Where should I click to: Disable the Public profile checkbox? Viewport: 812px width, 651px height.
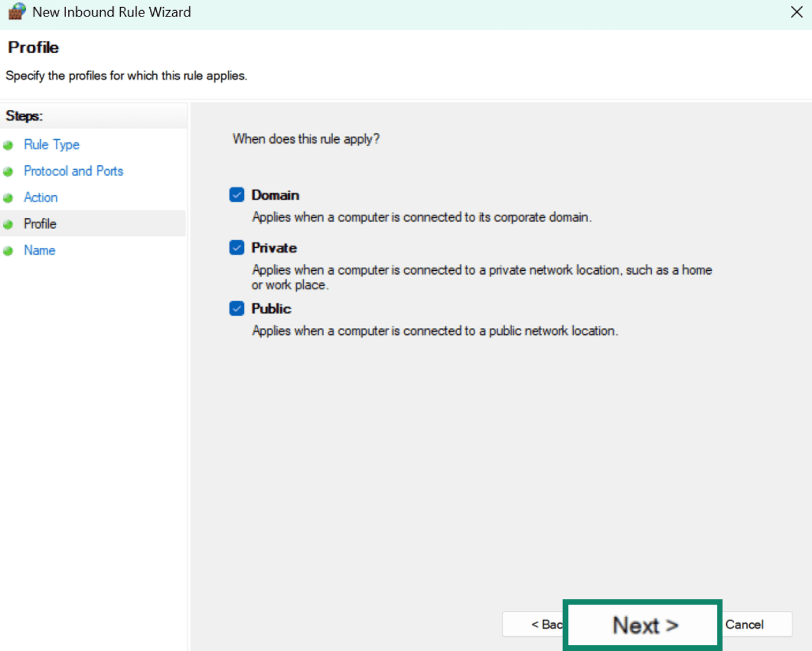(x=237, y=309)
